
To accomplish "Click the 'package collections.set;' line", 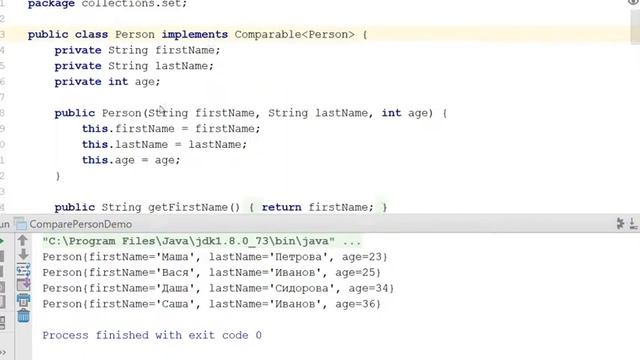I will tap(107, 4).
